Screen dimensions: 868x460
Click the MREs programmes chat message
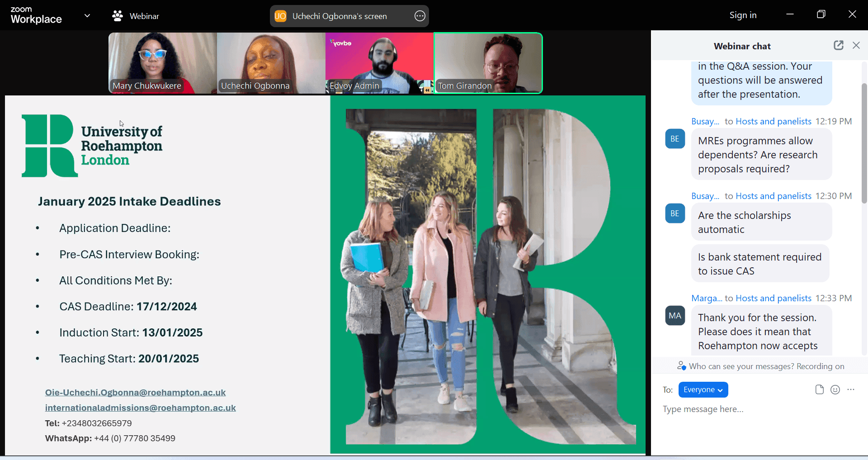point(762,155)
